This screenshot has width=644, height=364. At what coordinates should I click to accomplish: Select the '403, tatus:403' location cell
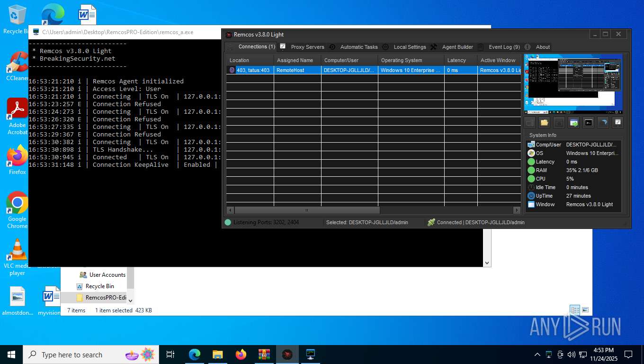coord(250,70)
